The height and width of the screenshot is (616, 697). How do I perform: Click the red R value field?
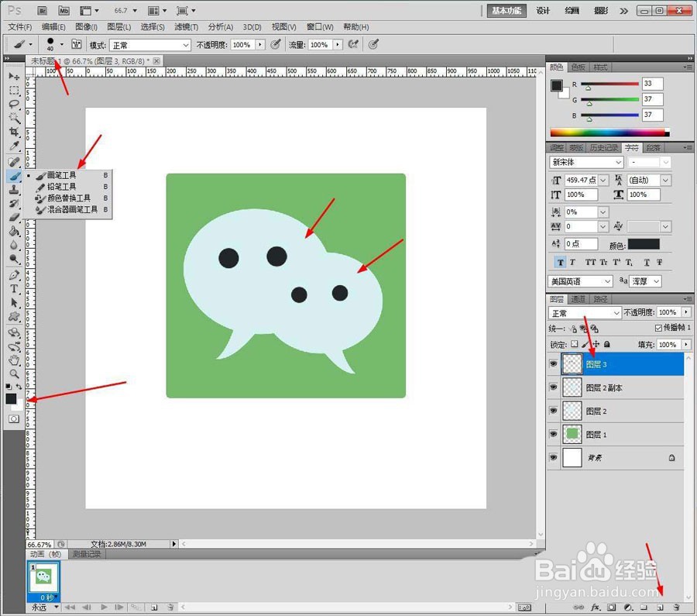tap(653, 84)
